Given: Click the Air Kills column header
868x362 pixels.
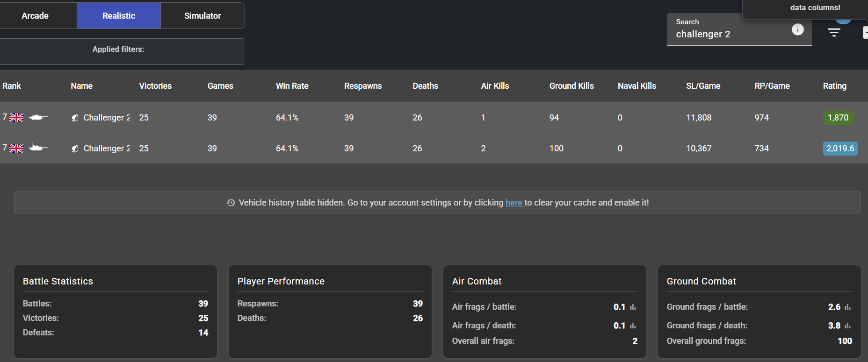Looking at the screenshot, I should (x=495, y=86).
